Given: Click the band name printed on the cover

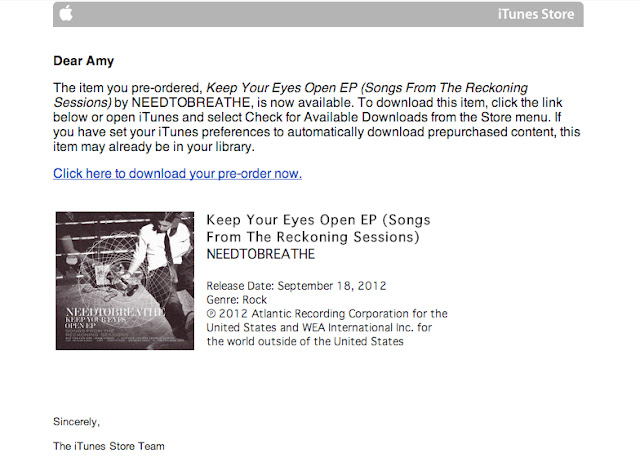Looking at the screenshot, I should click(115, 312).
